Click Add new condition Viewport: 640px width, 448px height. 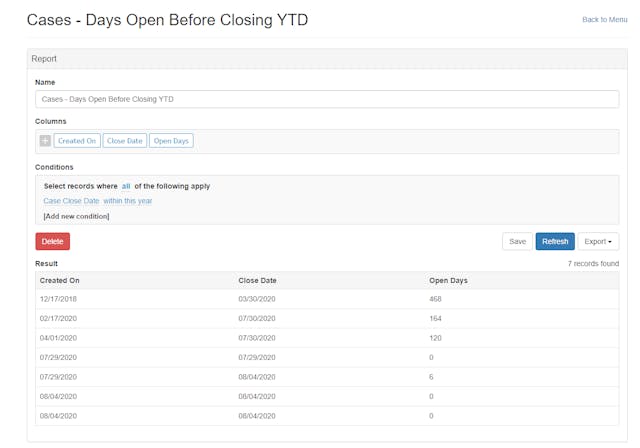point(76,216)
